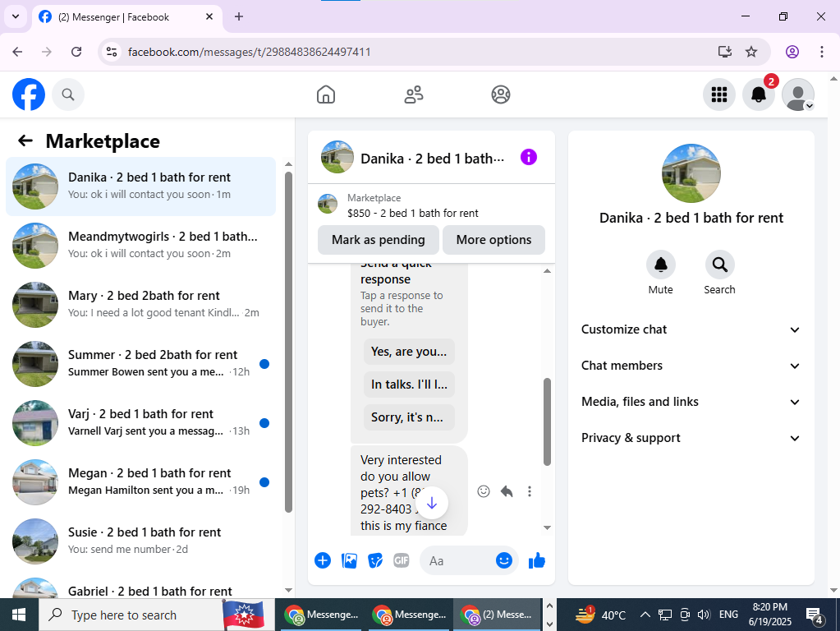View site information icon in the address bar
840x631 pixels.
point(112,52)
